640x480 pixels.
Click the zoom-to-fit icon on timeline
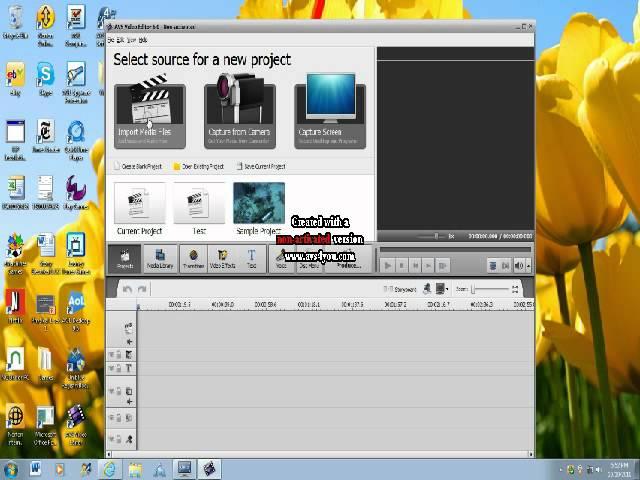pos(515,289)
